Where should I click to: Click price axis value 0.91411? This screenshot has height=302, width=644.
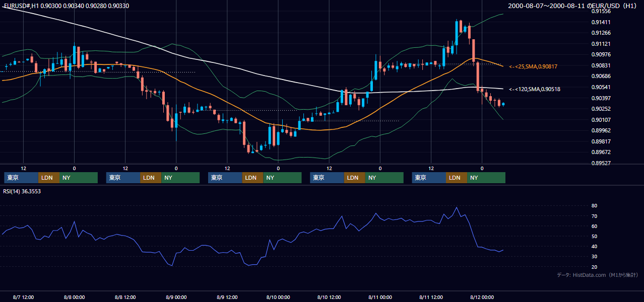[601, 22]
